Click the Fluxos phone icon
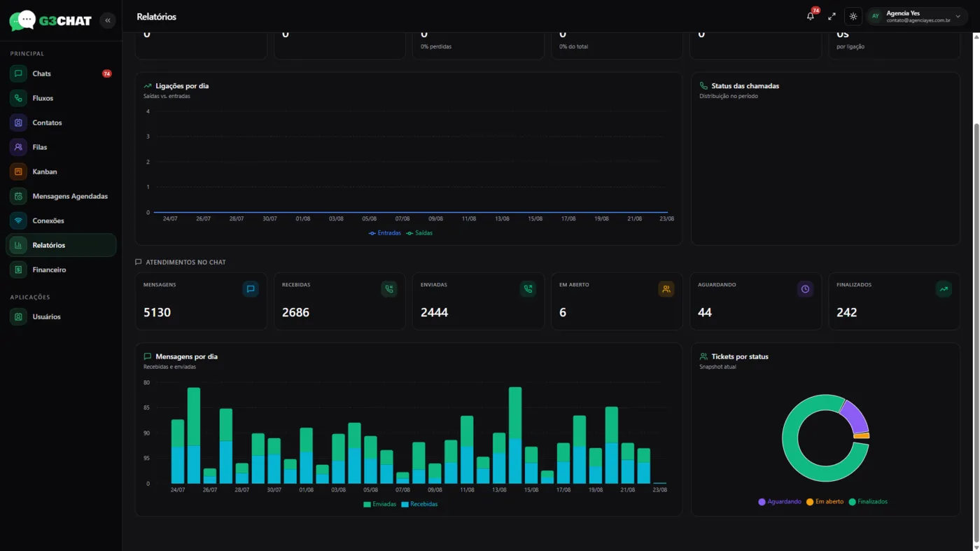980x551 pixels. coord(18,98)
